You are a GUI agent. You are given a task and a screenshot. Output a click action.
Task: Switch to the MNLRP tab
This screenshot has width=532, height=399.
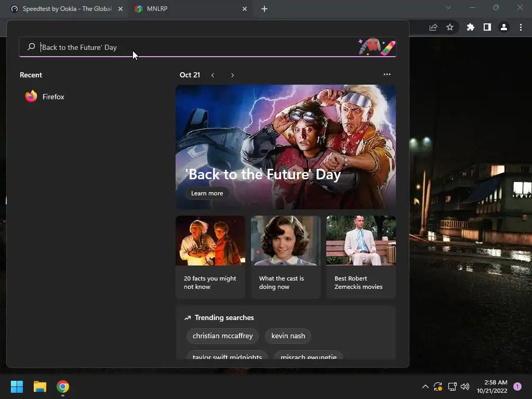[190, 9]
